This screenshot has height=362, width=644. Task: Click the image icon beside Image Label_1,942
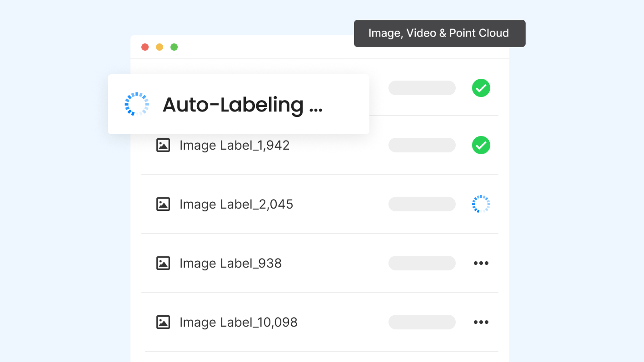point(163,145)
